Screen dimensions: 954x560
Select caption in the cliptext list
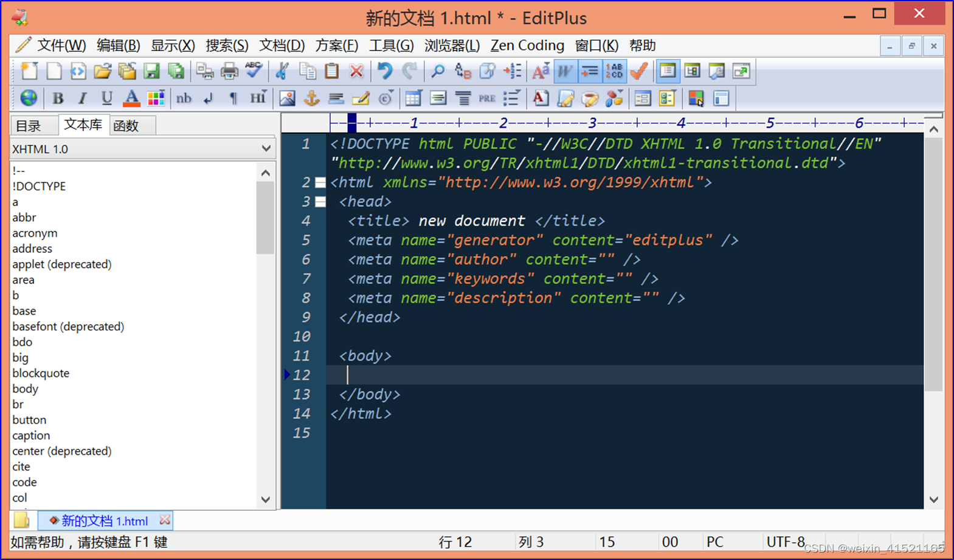click(x=31, y=435)
